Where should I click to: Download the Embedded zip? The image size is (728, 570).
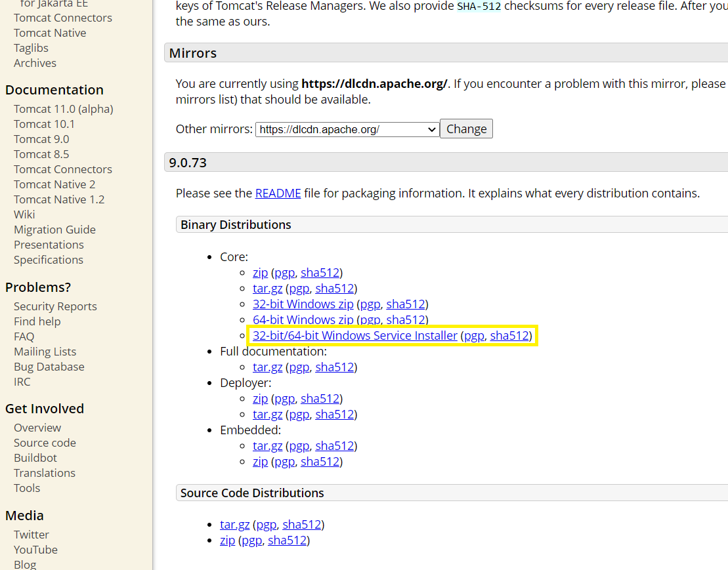(260, 462)
